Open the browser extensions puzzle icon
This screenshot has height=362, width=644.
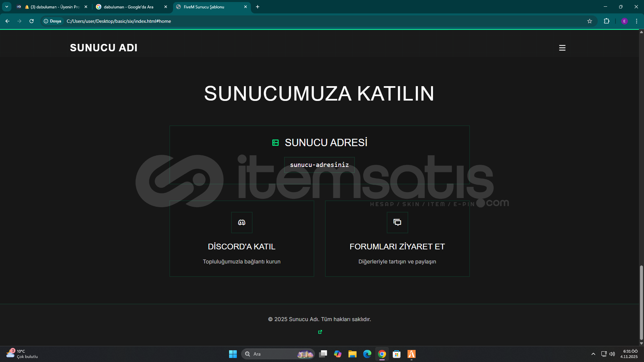click(606, 21)
